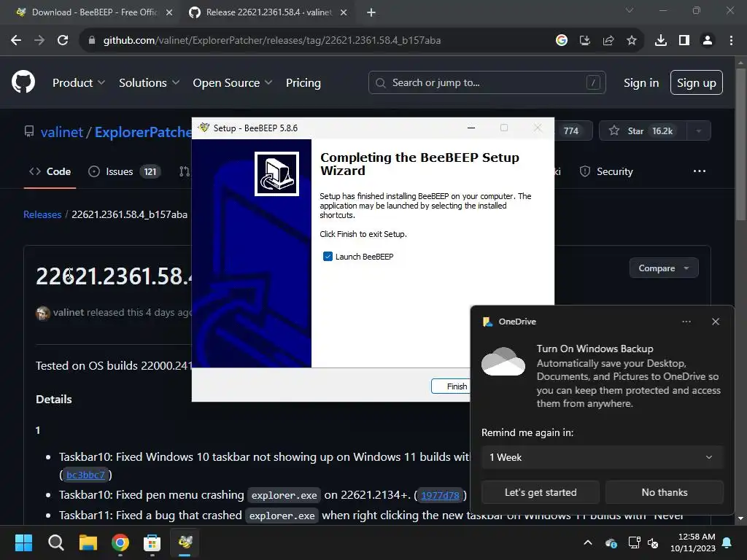
Task: Open Chrome downloads icon
Action: tap(661, 41)
